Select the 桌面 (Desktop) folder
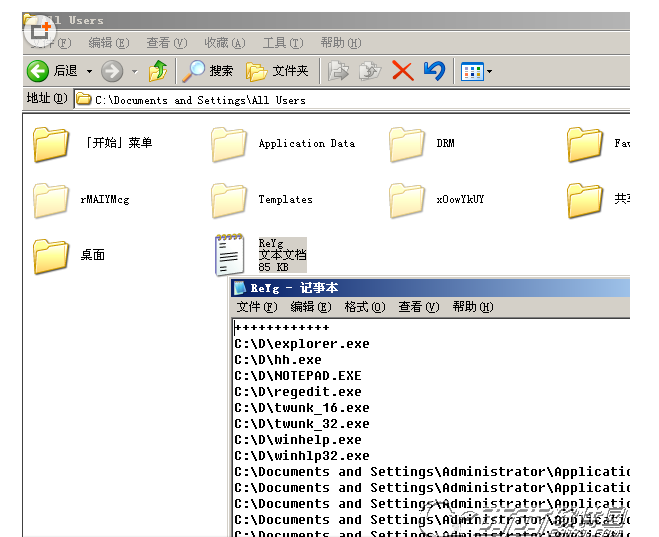 point(51,256)
